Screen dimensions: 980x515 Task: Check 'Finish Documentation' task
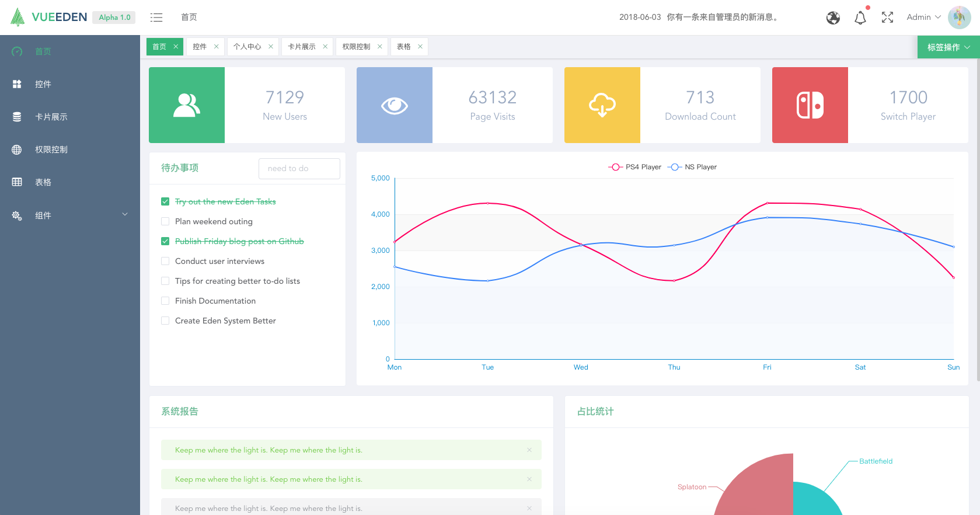click(x=165, y=301)
